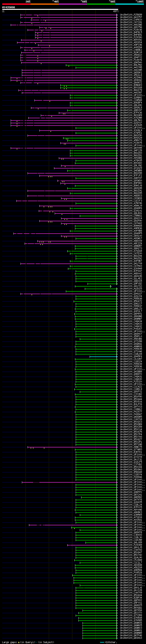Viewport: 146px width, 644px height.
Task: Select hit label UniRef100_Q308L9
Action: [x=131, y=130]
